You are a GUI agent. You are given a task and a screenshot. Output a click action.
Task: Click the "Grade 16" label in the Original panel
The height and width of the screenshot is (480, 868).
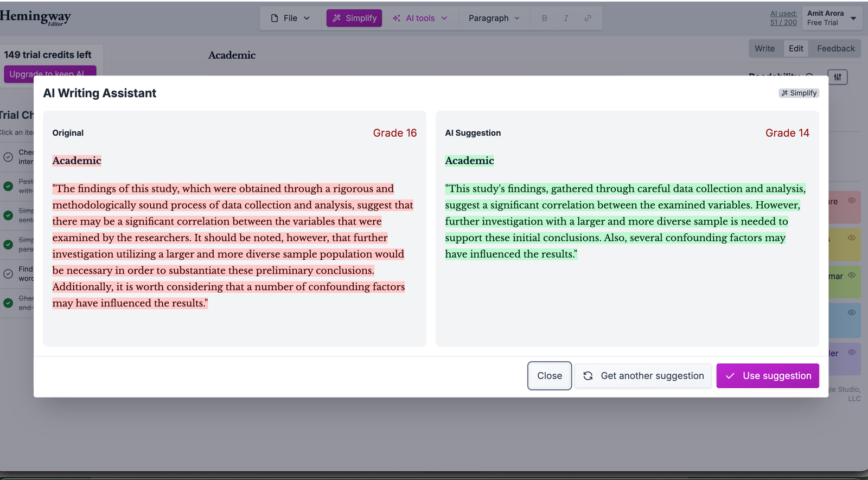[395, 133]
